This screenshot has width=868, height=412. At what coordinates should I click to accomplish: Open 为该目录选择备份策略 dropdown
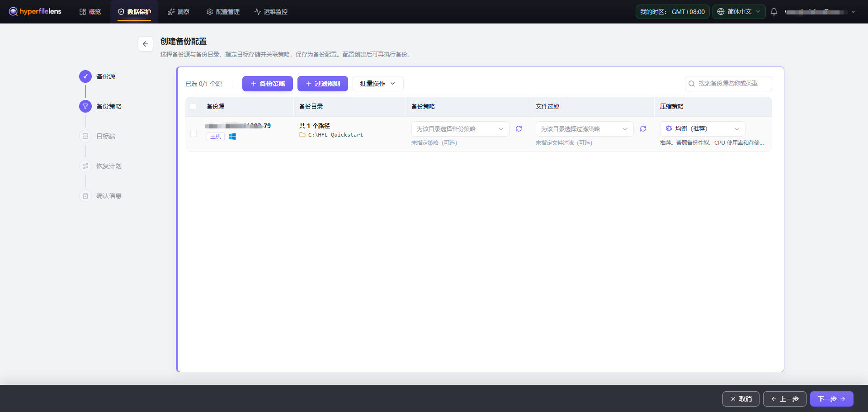(460, 129)
